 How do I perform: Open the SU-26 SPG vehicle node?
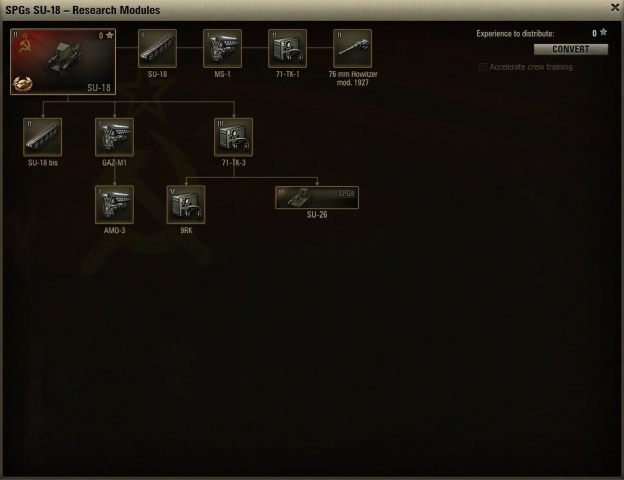(317, 197)
